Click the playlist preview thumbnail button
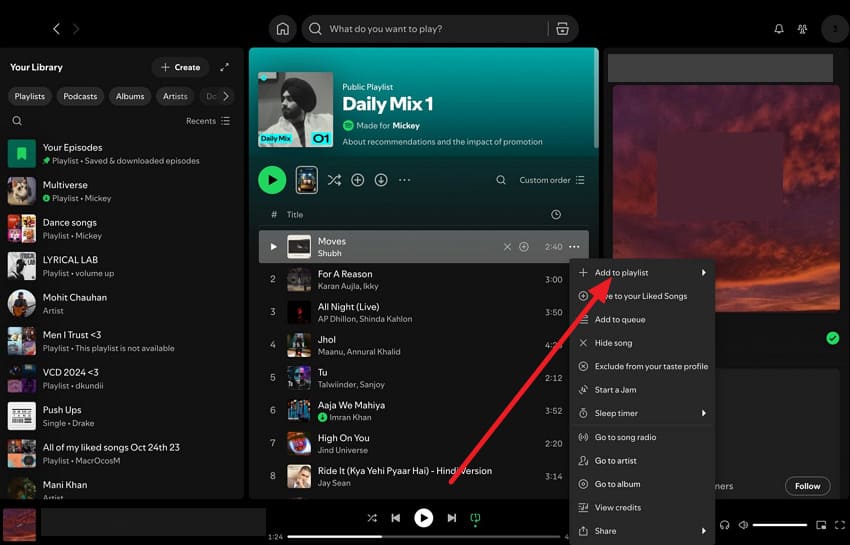The width and height of the screenshot is (850, 545). click(x=306, y=180)
